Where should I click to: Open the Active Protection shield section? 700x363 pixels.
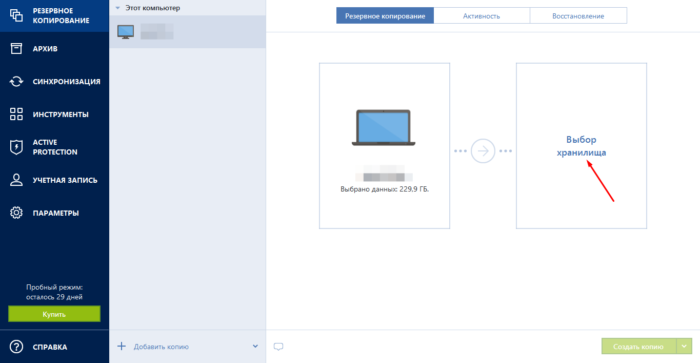point(54,147)
